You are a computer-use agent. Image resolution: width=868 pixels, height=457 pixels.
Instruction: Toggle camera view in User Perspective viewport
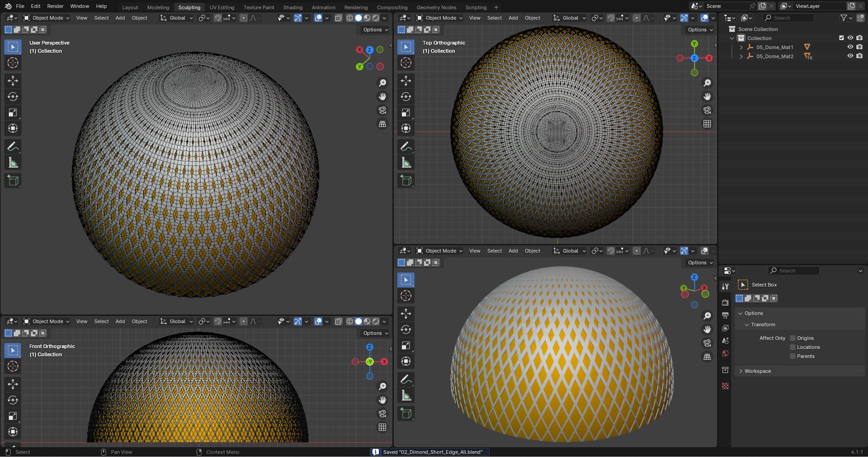pyautogui.click(x=382, y=110)
